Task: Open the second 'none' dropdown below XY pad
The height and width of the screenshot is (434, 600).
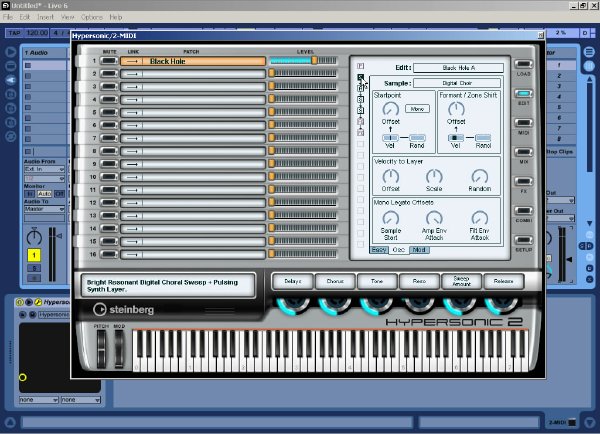Action: [x=81, y=400]
